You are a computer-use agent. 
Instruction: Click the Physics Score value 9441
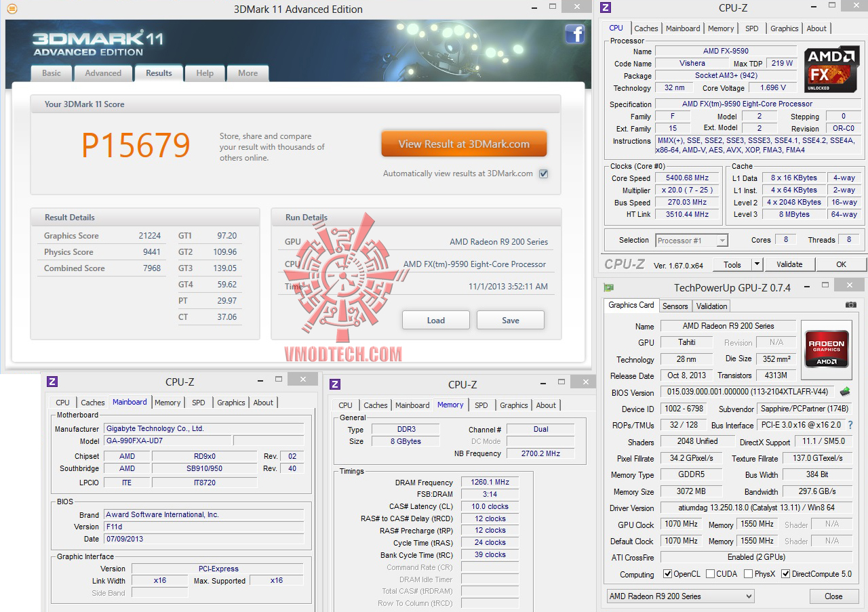point(152,252)
